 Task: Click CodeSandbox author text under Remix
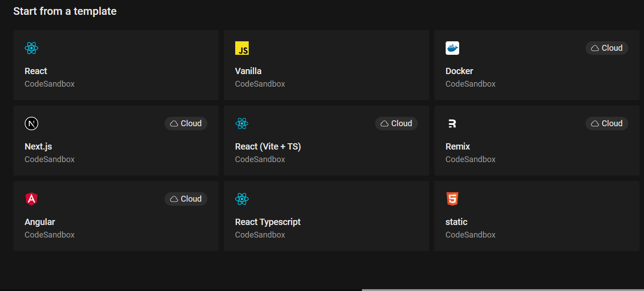click(470, 159)
